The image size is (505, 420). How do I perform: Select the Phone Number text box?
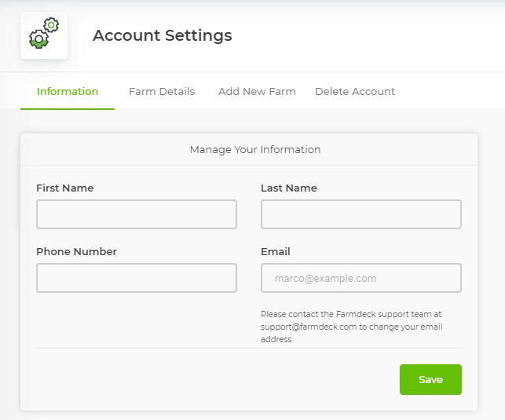137,278
